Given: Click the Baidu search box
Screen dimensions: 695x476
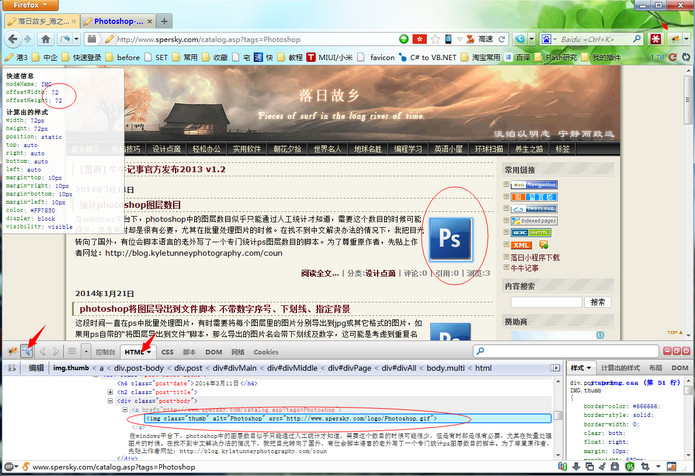Looking at the screenshot, I should tap(590, 39).
